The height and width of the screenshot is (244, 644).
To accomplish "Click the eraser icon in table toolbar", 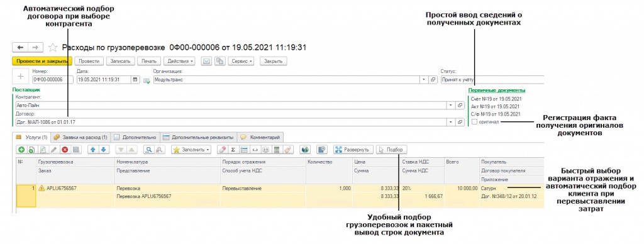I will tap(222, 150).
